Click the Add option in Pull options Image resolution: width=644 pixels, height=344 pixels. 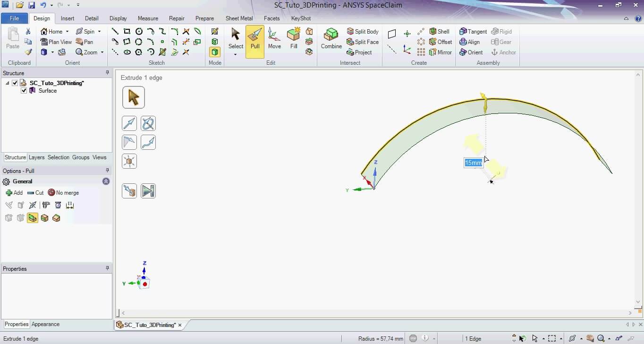pos(14,193)
